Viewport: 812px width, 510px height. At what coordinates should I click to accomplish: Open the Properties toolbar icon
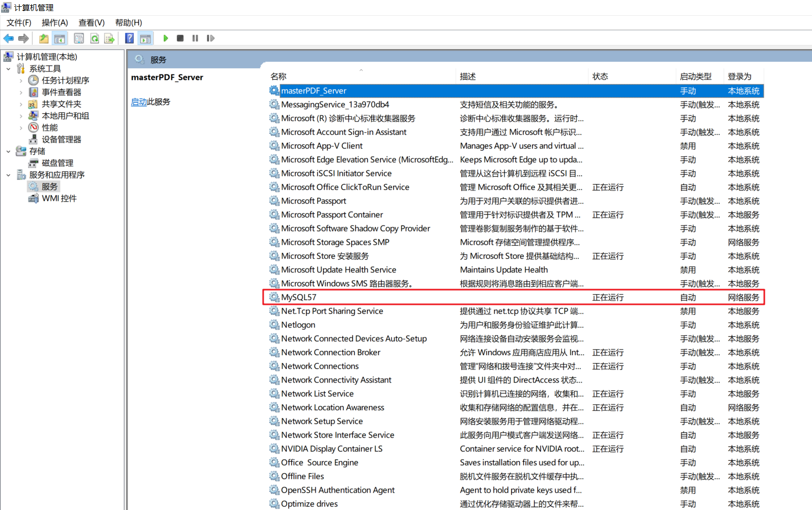(x=79, y=38)
